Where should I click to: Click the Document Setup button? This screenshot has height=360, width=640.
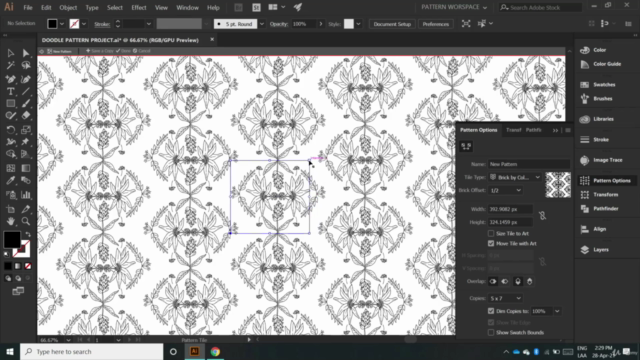(x=392, y=24)
